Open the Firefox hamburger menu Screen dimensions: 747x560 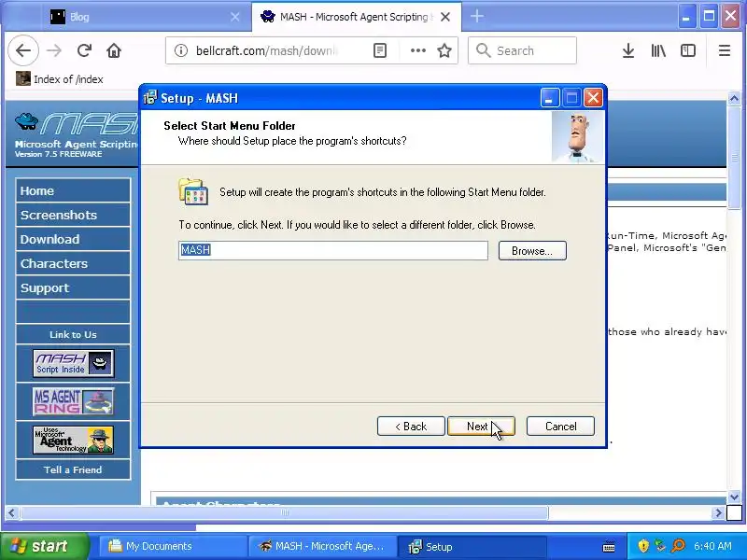[725, 50]
